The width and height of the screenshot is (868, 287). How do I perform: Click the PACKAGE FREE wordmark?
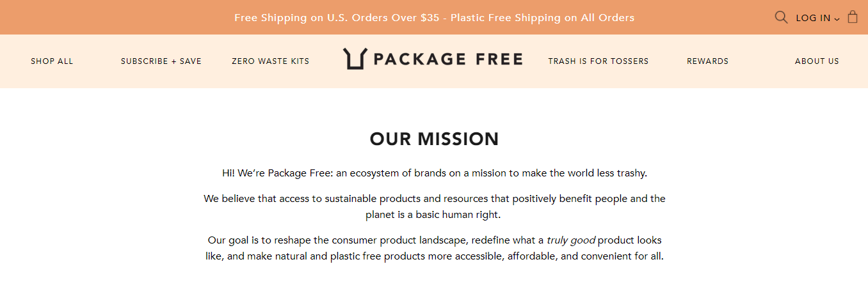447,59
